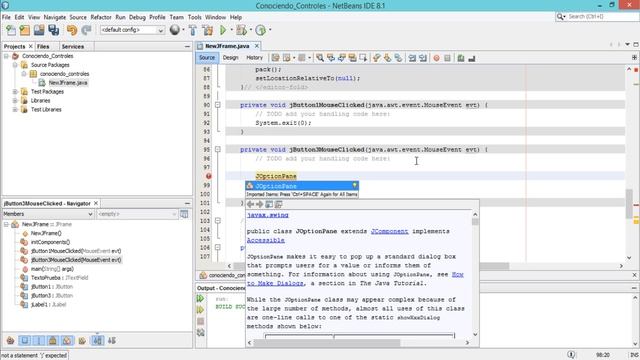Switch editor to Design view

[x=230, y=58]
